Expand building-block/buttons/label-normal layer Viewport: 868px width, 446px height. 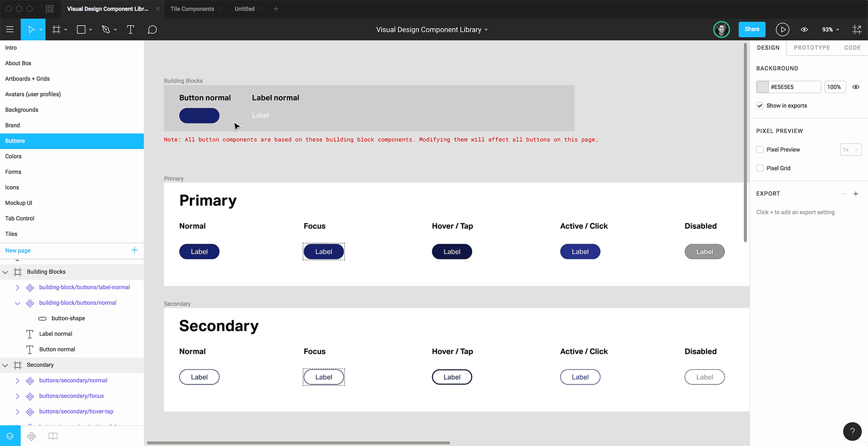18,288
